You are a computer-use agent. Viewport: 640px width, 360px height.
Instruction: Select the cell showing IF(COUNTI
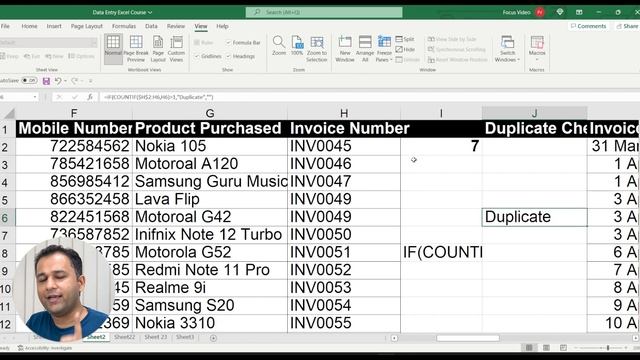coord(441,253)
